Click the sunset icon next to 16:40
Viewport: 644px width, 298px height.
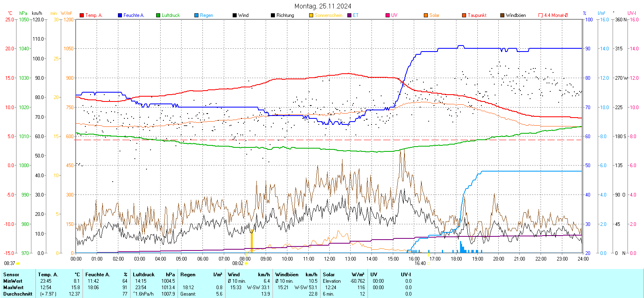coord(428,263)
